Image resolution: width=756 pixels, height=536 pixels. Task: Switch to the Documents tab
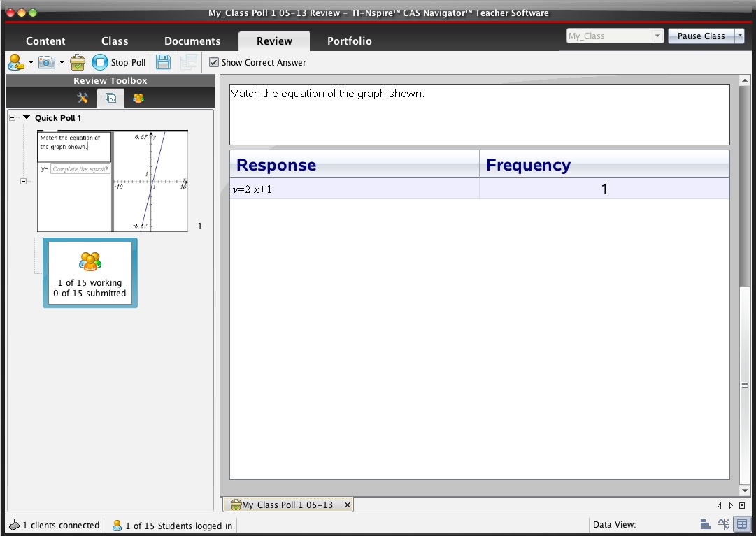point(192,41)
